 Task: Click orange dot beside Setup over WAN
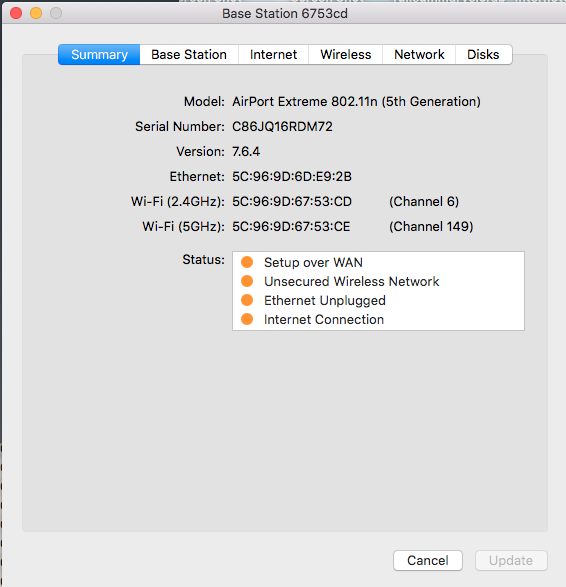coord(247,262)
